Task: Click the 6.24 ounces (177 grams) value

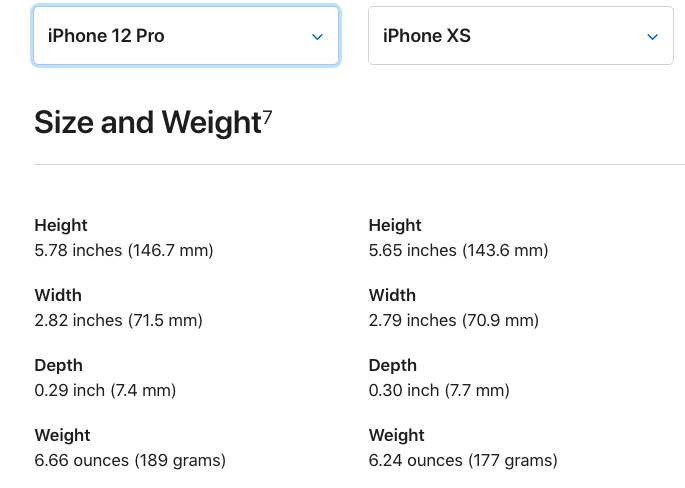Action: click(x=463, y=460)
